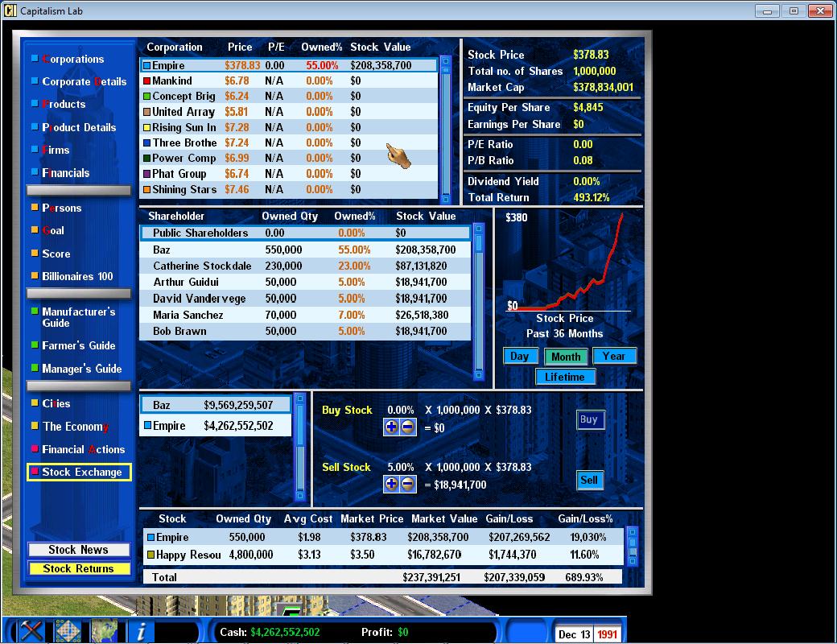Viewport: 837px width, 644px height.
Task: Open the world map icon in bottom bar
Action: click(104, 631)
